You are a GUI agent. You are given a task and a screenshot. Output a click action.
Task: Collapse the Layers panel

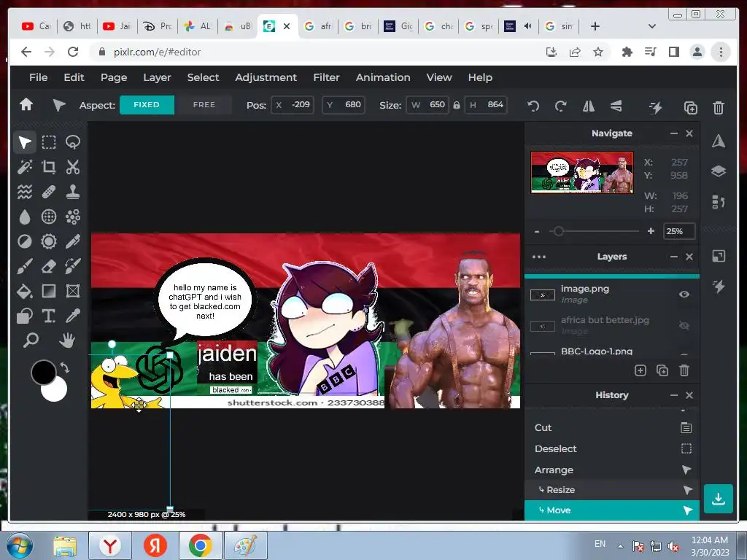click(673, 257)
